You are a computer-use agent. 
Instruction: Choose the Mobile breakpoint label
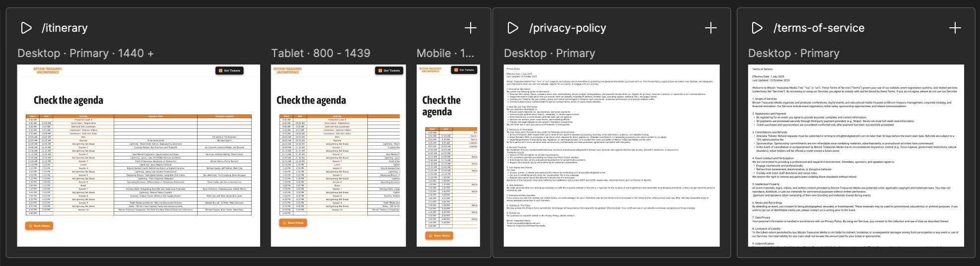(x=445, y=53)
